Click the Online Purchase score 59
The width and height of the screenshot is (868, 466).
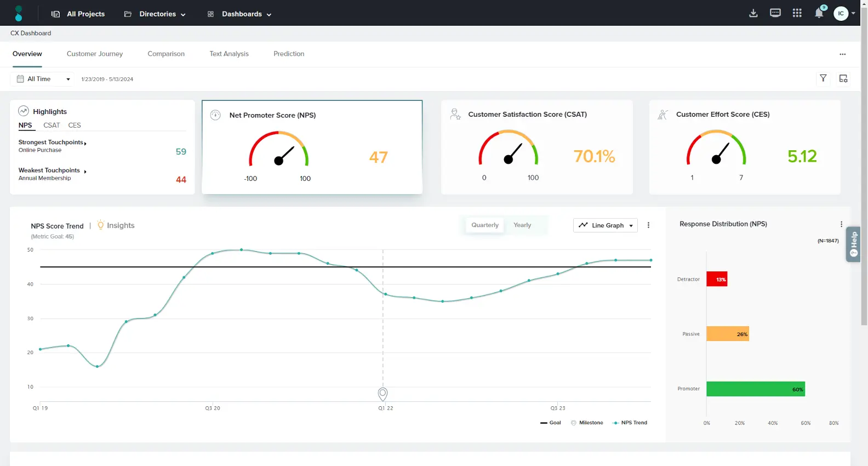(x=181, y=151)
